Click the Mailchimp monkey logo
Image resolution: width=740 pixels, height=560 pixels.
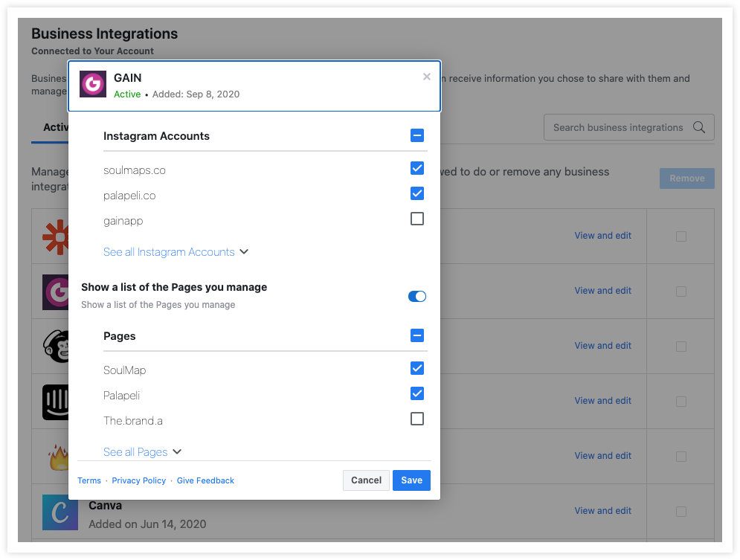click(x=56, y=346)
